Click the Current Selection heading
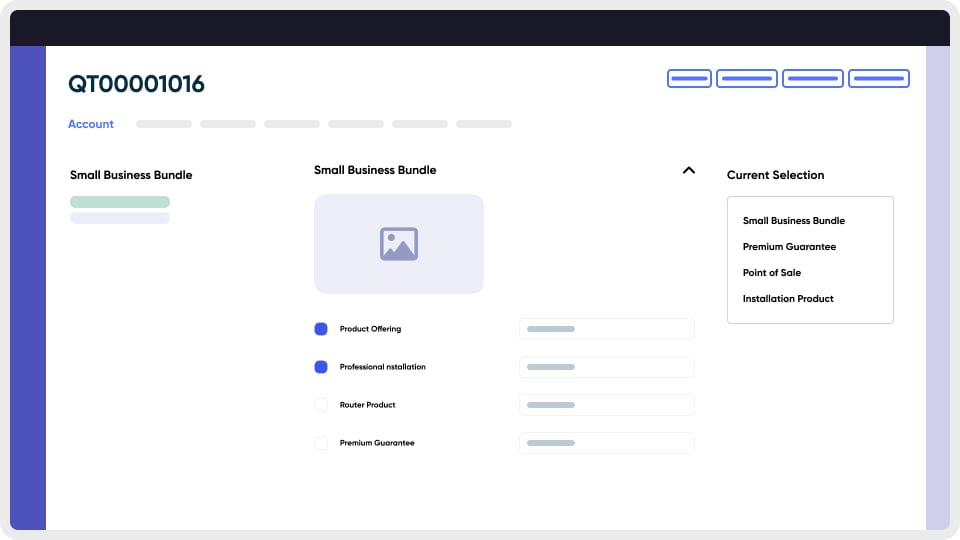960x540 pixels. [x=775, y=175]
